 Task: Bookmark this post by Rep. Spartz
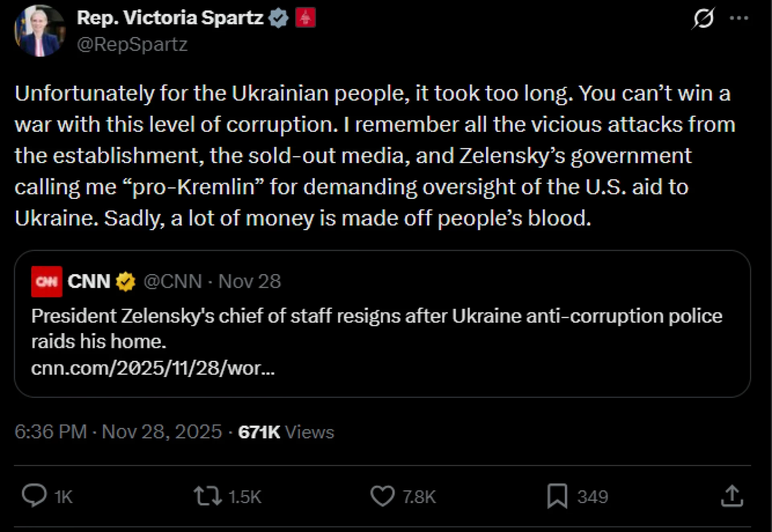(557, 496)
